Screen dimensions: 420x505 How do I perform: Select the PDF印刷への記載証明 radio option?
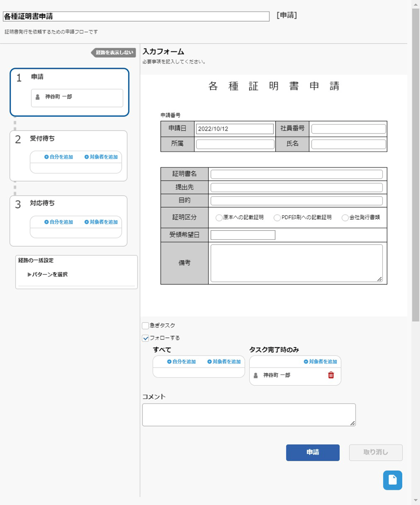tap(277, 218)
